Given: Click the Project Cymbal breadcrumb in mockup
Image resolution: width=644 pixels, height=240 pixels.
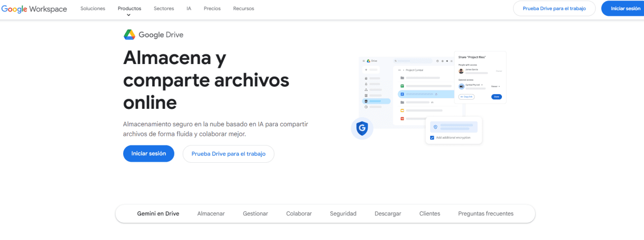Looking at the screenshot, I should point(414,70).
